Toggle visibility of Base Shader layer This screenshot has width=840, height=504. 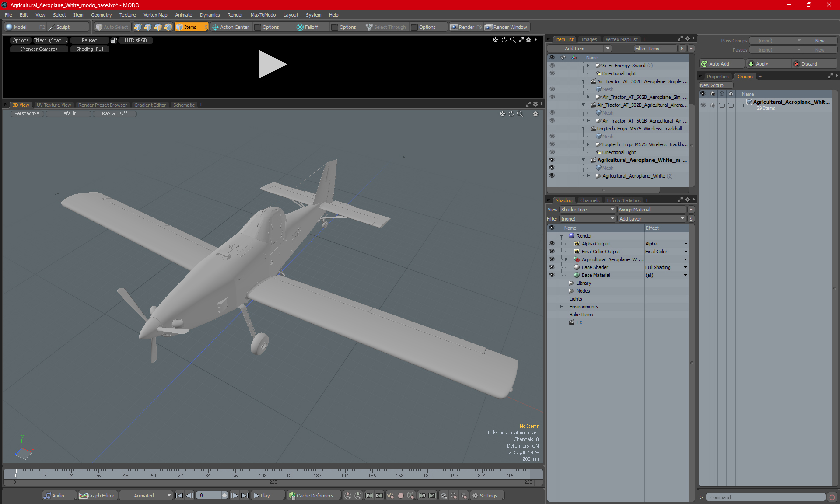(552, 267)
